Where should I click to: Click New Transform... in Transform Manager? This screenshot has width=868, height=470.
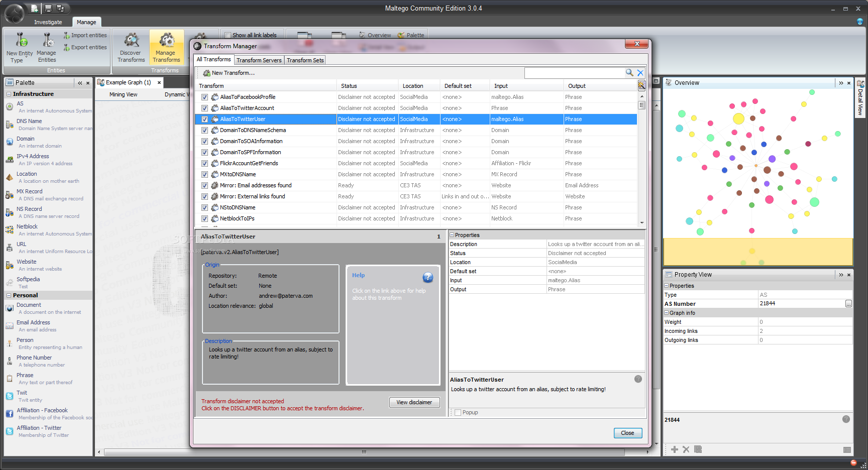coord(229,73)
